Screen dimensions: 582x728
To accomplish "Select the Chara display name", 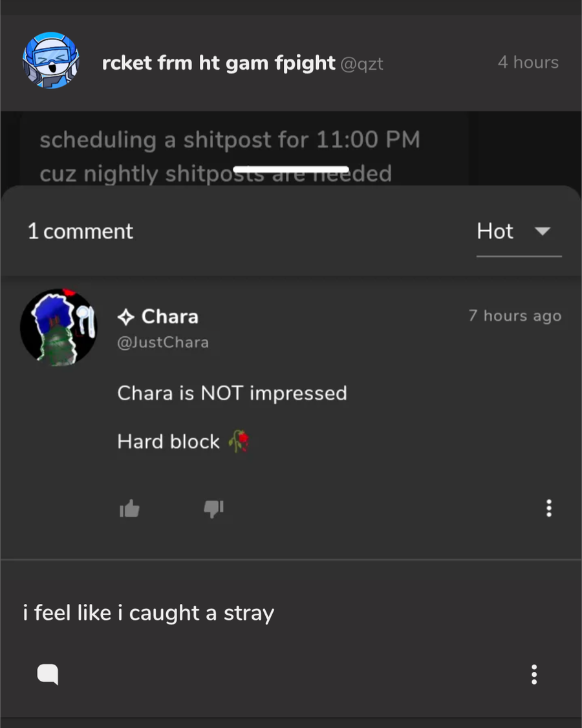I will [x=169, y=317].
